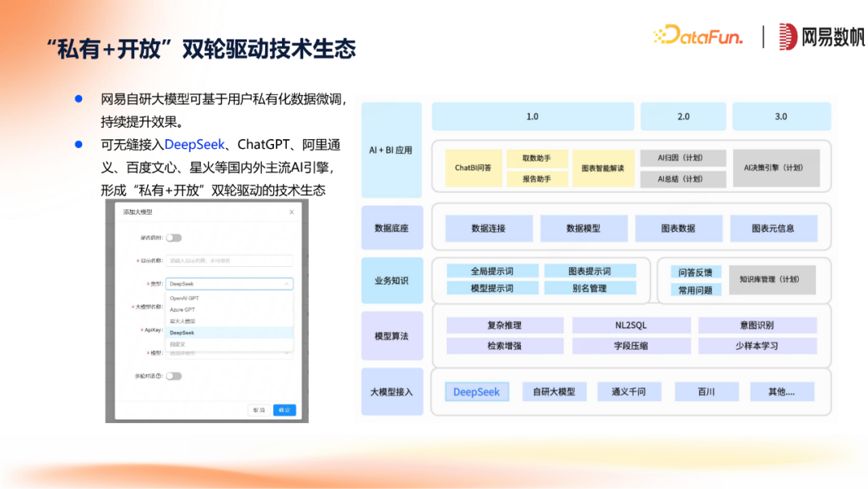
Task: Click the 图表元信息 box
Action: (x=773, y=228)
